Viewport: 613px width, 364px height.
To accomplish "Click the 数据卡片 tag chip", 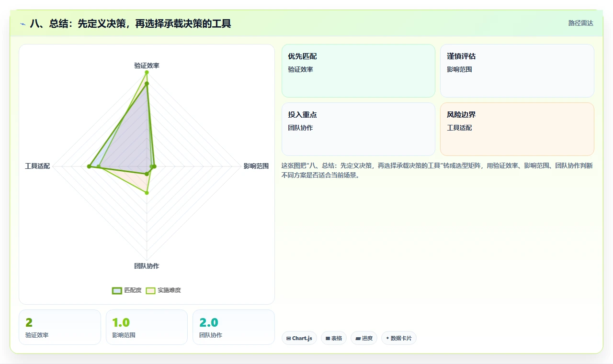I will pos(399,338).
